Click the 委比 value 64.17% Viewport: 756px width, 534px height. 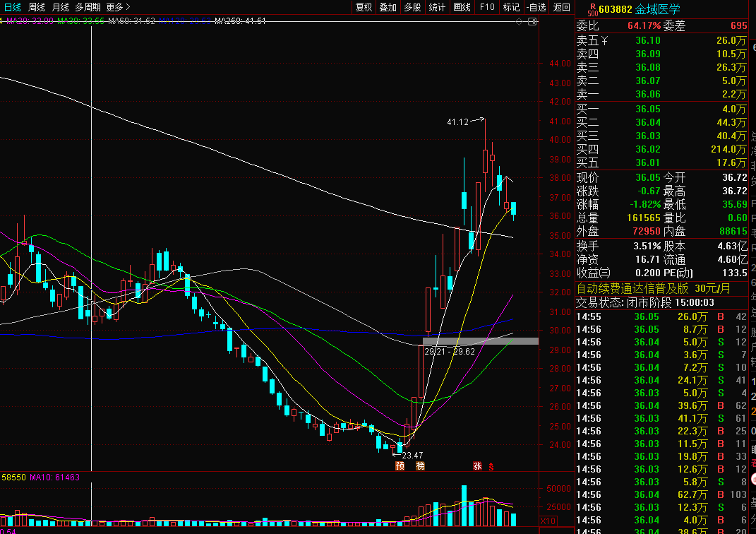point(644,25)
